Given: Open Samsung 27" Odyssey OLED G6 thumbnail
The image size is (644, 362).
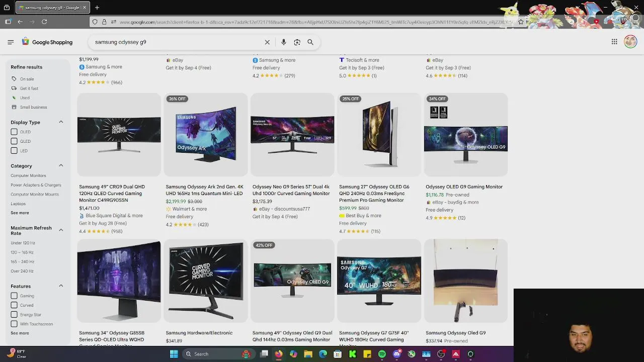Looking at the screenshot, I should point(379,135).
